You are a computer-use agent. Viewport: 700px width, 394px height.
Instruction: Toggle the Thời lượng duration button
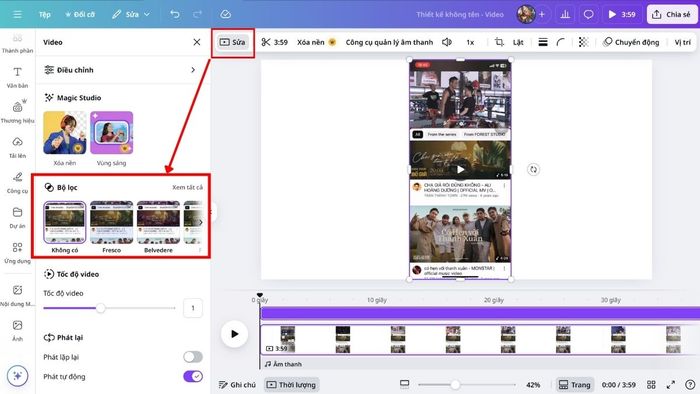[x=291, y=385]
